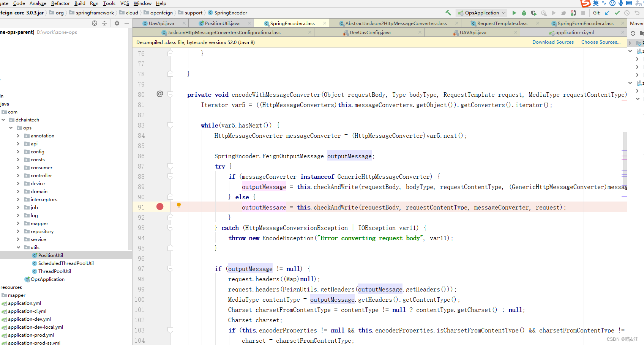The height and width of the screenshot is (345, 644).
Task: Click the intention lightbulb on line 91
Action: click(x=179, y=205)
